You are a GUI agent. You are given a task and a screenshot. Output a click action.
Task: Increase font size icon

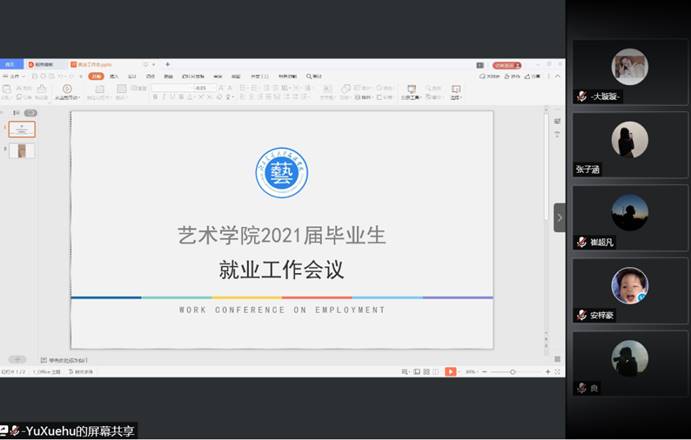(221, 88)
